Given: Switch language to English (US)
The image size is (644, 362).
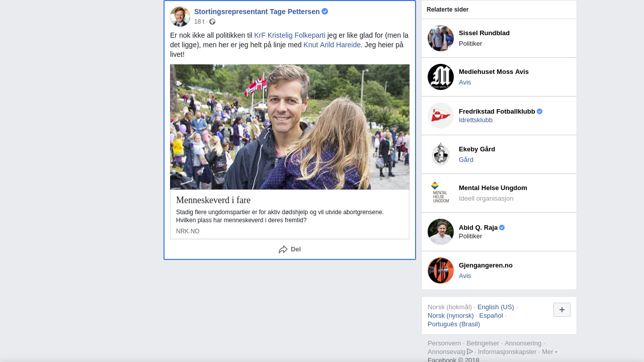Looking at the screenshot, I should point(496,307).
